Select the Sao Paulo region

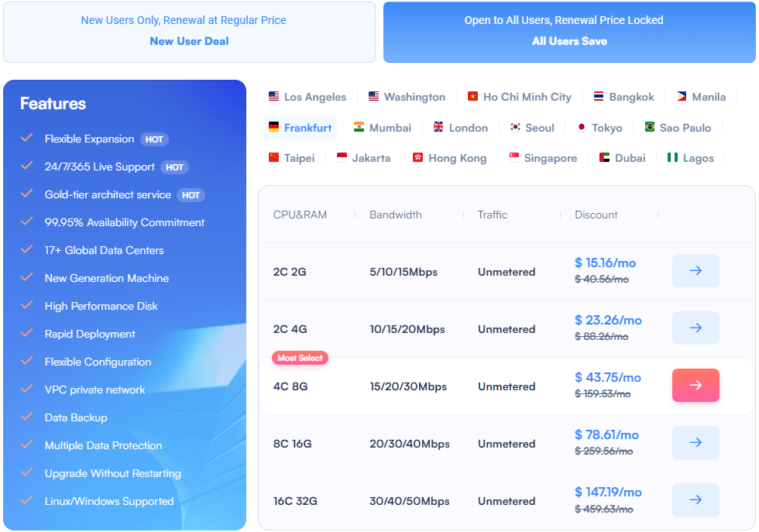[x=678, y=128]
